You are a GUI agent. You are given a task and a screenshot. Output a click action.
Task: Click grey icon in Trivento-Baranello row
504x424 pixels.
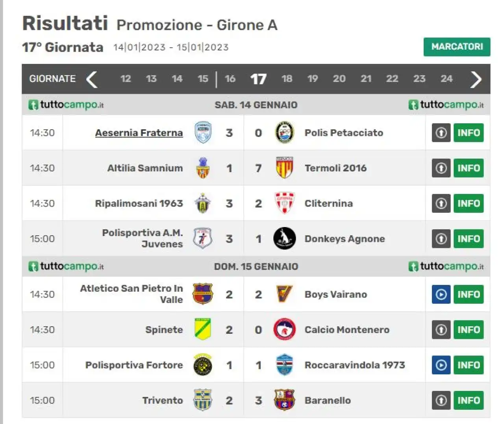pos(441,400)
